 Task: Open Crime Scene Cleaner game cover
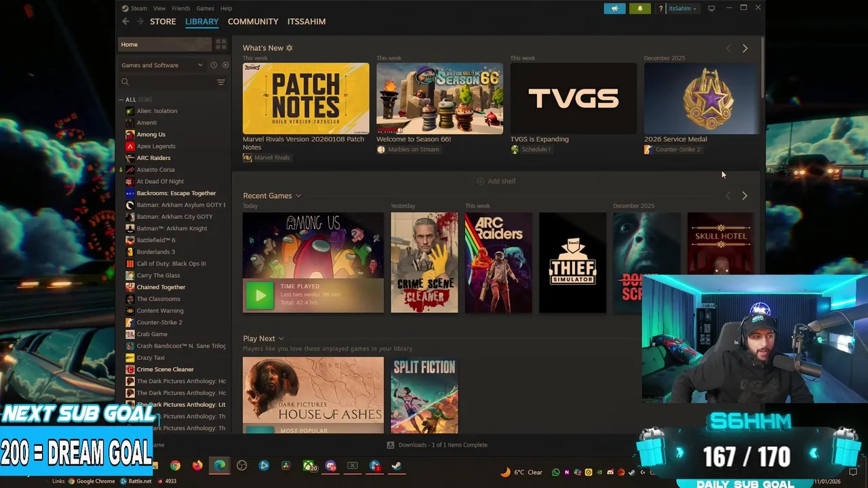(x=425, y=263)
